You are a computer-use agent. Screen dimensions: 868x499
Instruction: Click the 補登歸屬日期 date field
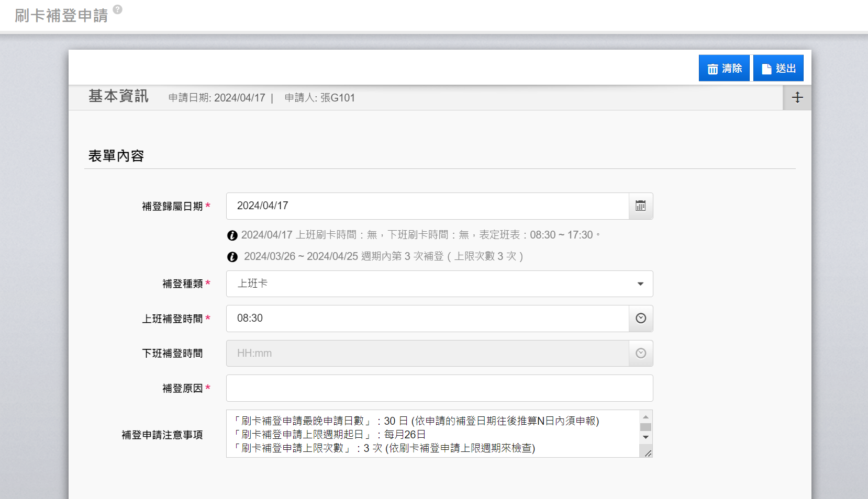[x=427, y=206]
